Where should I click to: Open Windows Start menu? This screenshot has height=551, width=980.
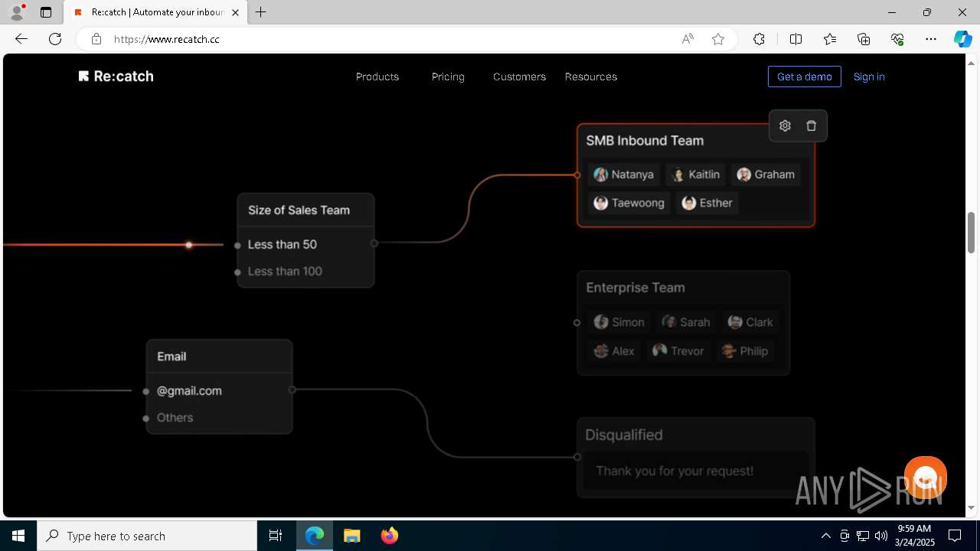(x=18, y=536)
